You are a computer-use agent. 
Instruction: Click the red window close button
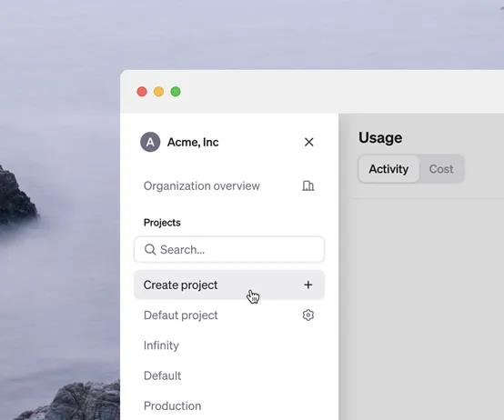(x=142, y=92)
